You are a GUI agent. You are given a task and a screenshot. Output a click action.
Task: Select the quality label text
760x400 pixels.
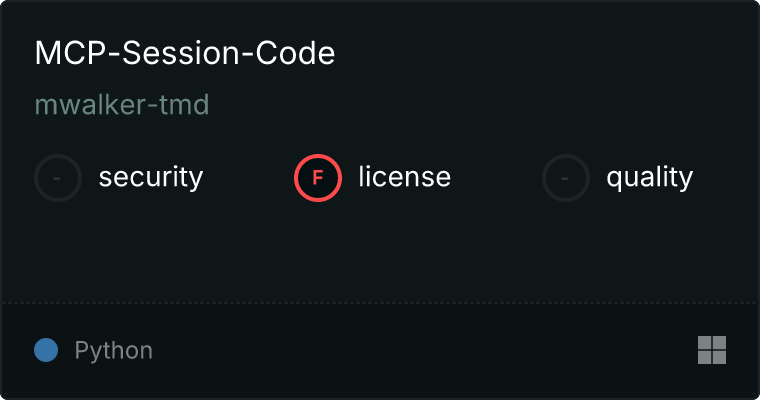click(649, 178)
